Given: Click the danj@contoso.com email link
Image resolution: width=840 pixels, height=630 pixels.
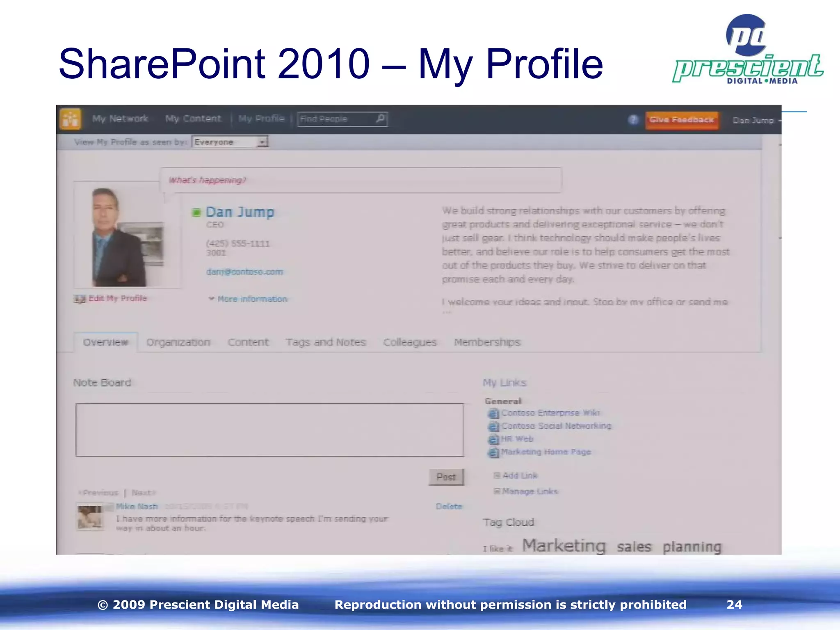Looking at the screenshot, I should point(245,272).
